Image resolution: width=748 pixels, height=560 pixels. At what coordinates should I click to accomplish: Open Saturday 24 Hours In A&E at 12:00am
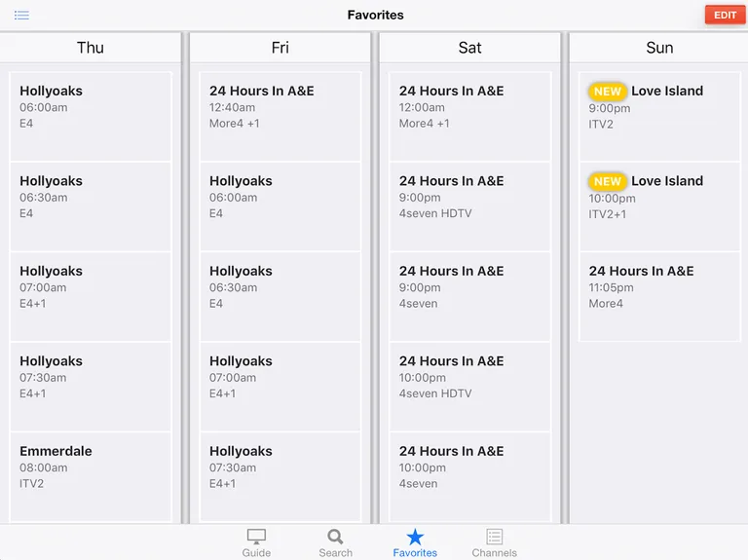[469, 116]
